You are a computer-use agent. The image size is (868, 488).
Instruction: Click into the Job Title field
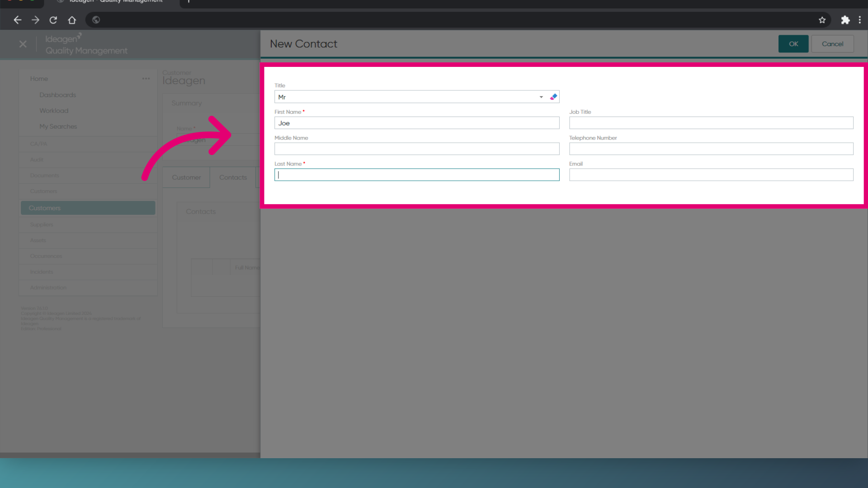[x=711, y=123]
